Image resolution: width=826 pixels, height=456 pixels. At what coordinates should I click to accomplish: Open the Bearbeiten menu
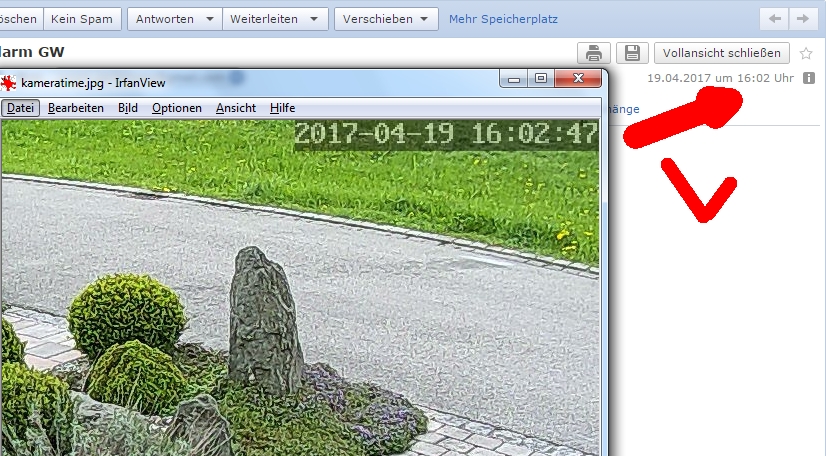point(75,108)
